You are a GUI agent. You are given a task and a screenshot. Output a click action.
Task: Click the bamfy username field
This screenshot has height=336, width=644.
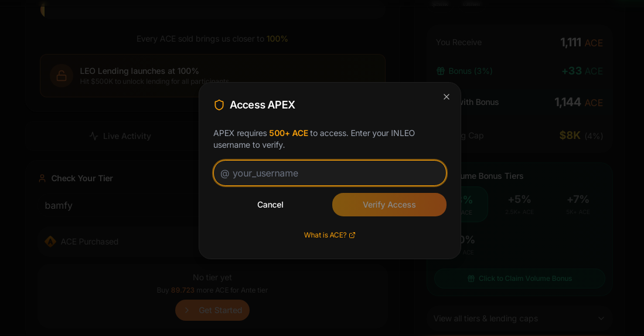point(117,205)
